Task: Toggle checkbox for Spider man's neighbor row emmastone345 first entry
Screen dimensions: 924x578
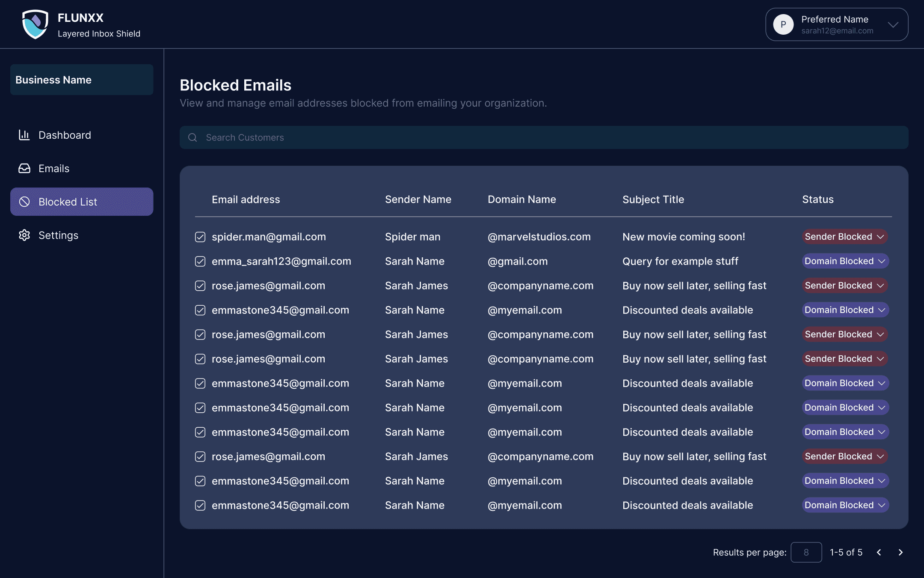Action: click(200, 310)
